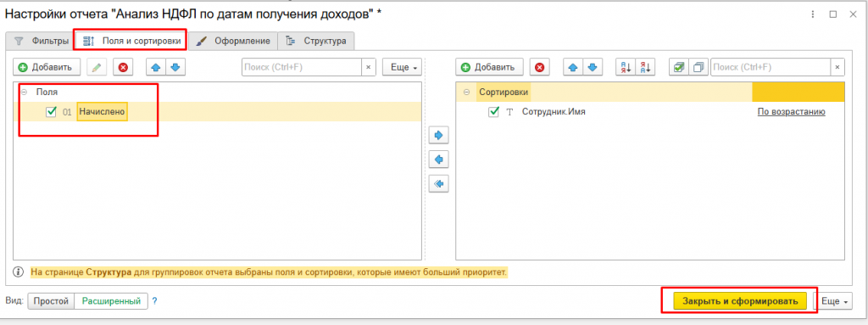Open the Структура tab
This screenshot has width=868, height=325.
pyautogui.click(x=316, y=41)
